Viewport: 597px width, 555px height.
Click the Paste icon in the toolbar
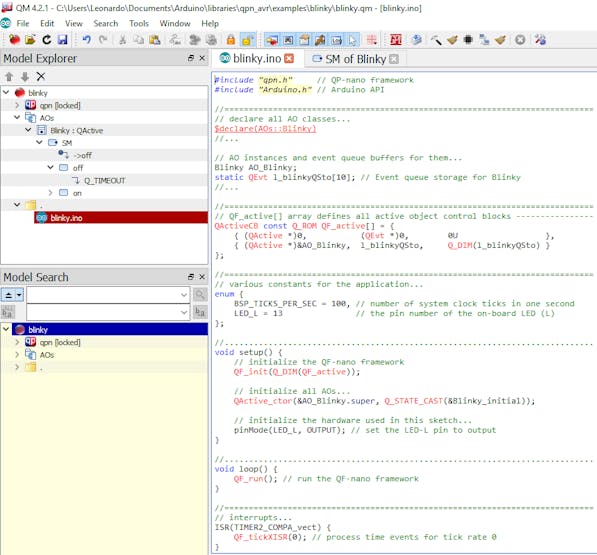[155, 40]
